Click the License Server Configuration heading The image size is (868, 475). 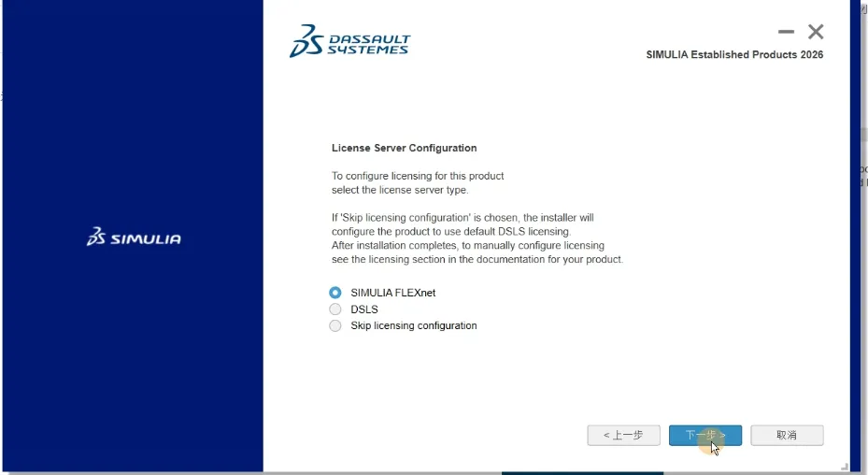[405, 148]
